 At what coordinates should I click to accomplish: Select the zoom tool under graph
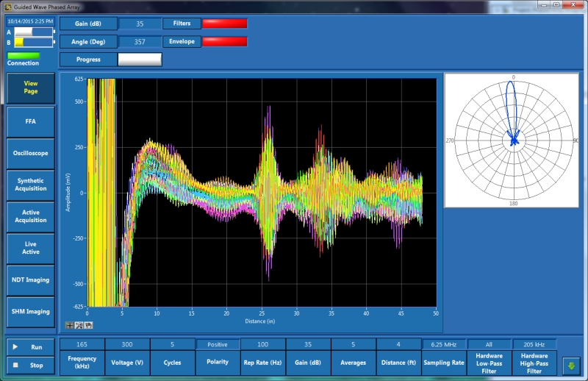79,324
